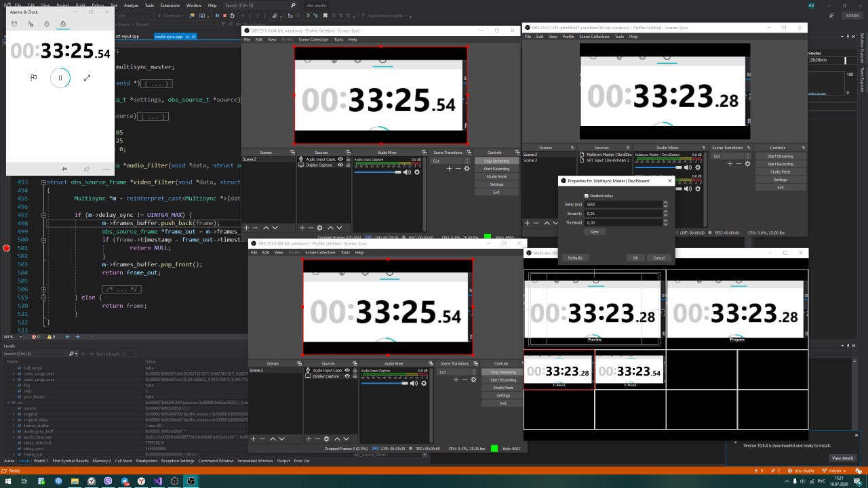Pin the Alarms & Clock window on top
The height and width of the screenshot is (488, 868).
[64, 169]
